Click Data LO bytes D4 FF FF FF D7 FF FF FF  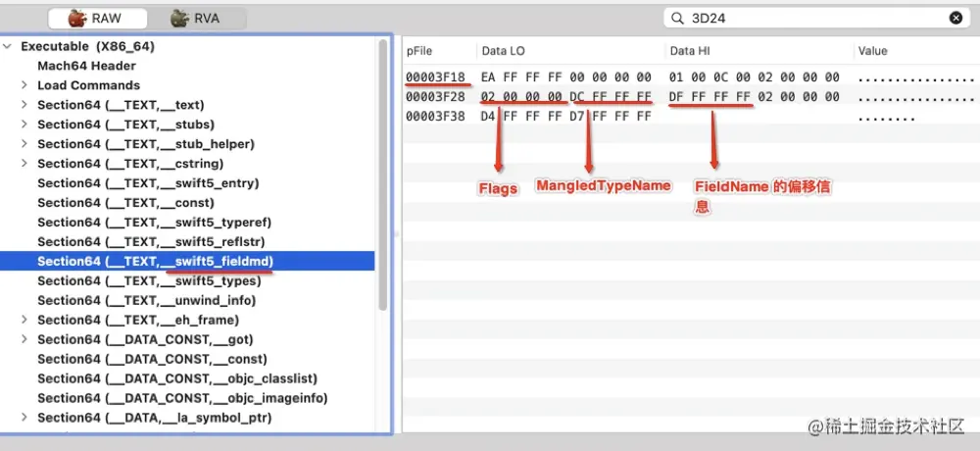point(566,117)
